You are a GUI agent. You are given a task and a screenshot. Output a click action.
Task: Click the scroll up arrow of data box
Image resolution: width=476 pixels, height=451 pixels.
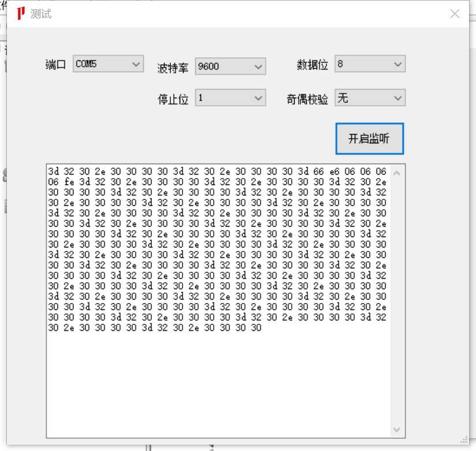pyautogui.click(x=396, y=173)
